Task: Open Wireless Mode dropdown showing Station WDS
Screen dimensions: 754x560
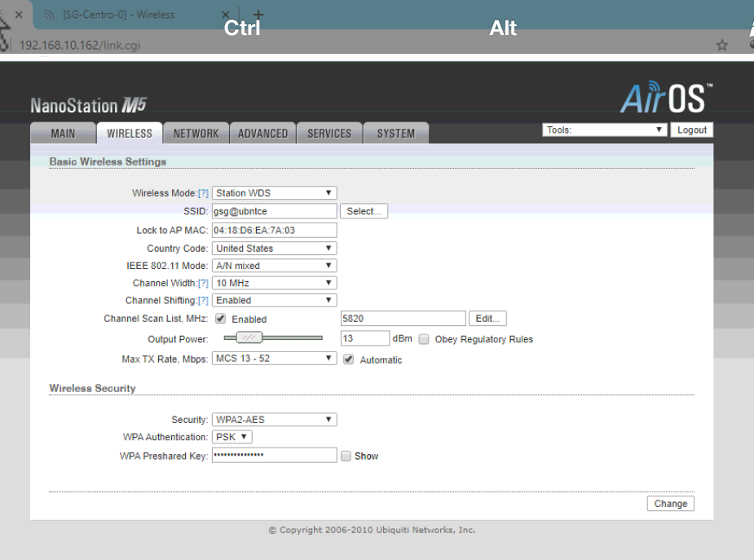Action: [x=274, y=192]
